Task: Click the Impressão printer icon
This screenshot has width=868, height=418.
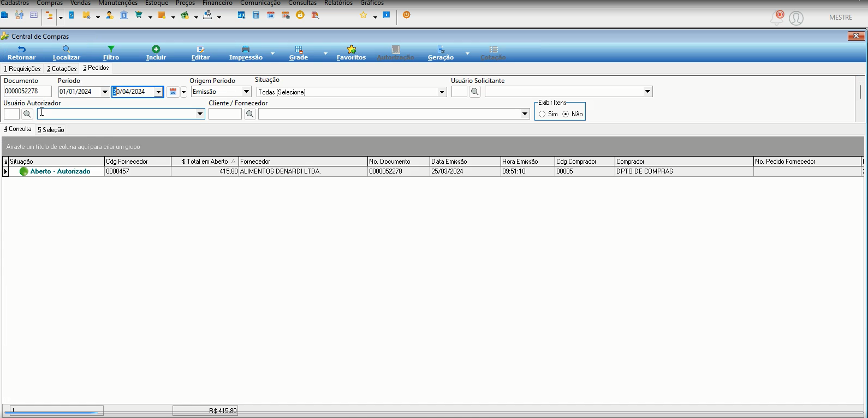Action: [246, 49]
